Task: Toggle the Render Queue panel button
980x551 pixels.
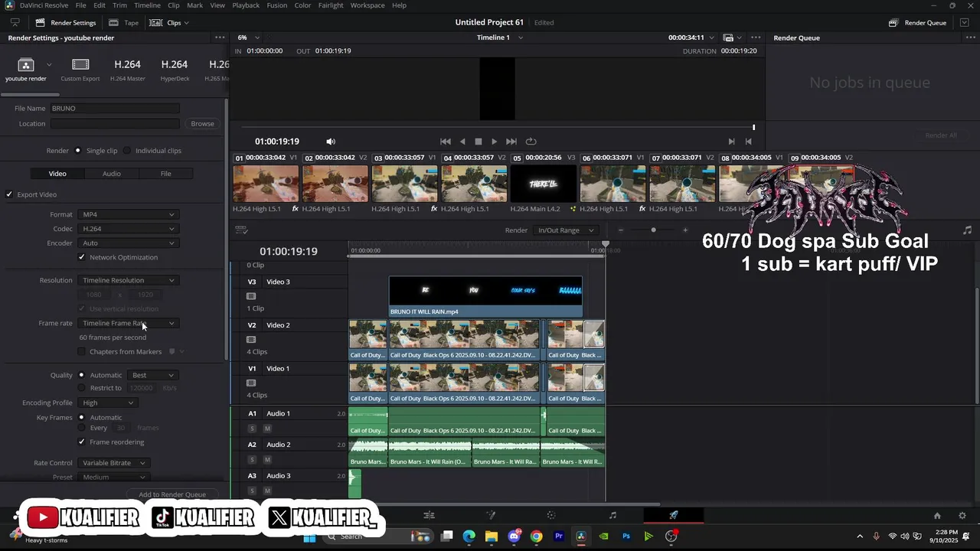Action: tap(918, 23)
